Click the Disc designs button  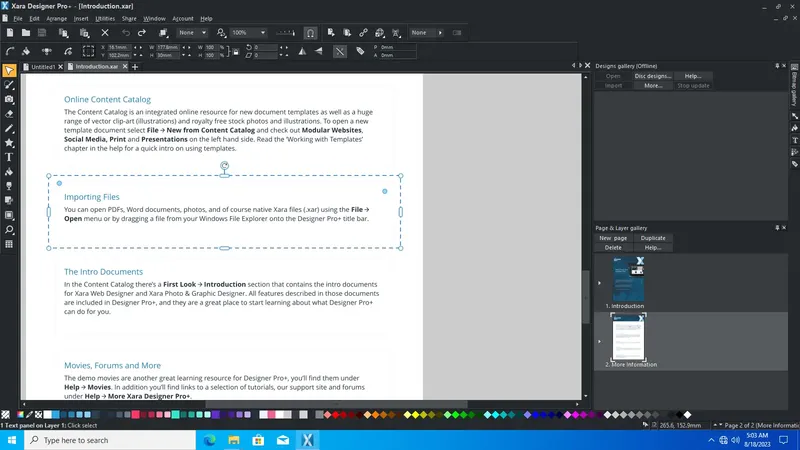point(653,76)
